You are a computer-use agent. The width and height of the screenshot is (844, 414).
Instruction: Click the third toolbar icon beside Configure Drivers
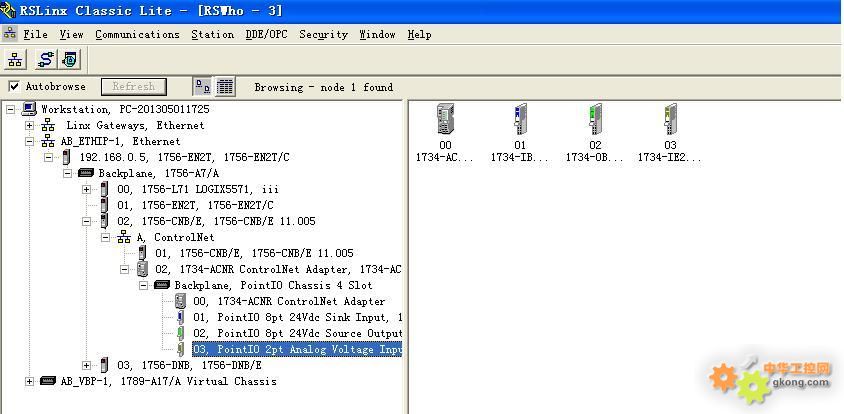69,60
